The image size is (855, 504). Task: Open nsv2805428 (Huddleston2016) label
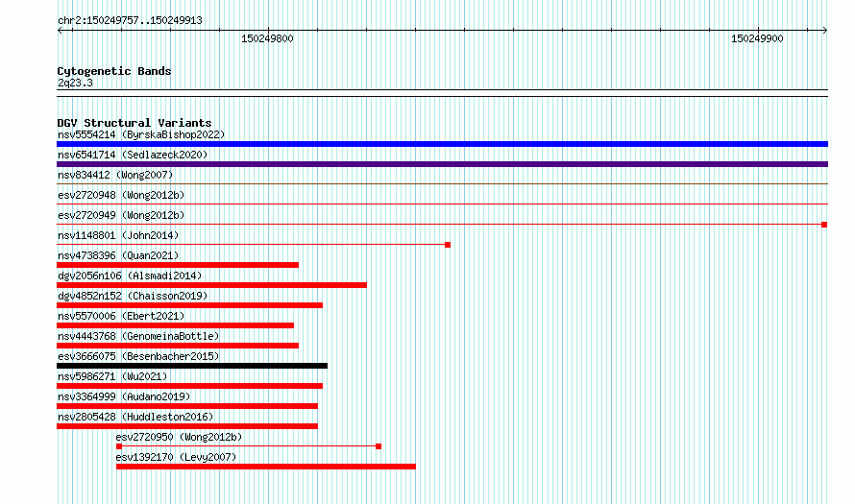pos(135,417)
